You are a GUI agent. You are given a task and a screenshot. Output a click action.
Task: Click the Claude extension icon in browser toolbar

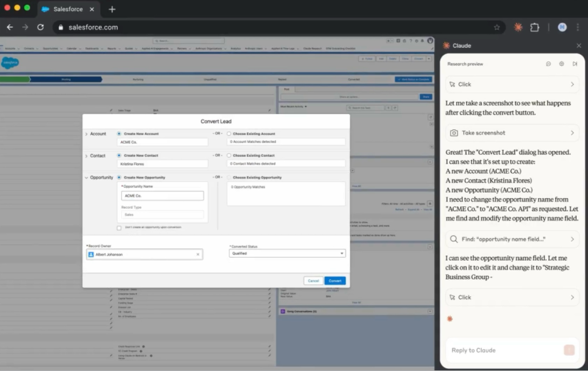[x=518, y=27]
